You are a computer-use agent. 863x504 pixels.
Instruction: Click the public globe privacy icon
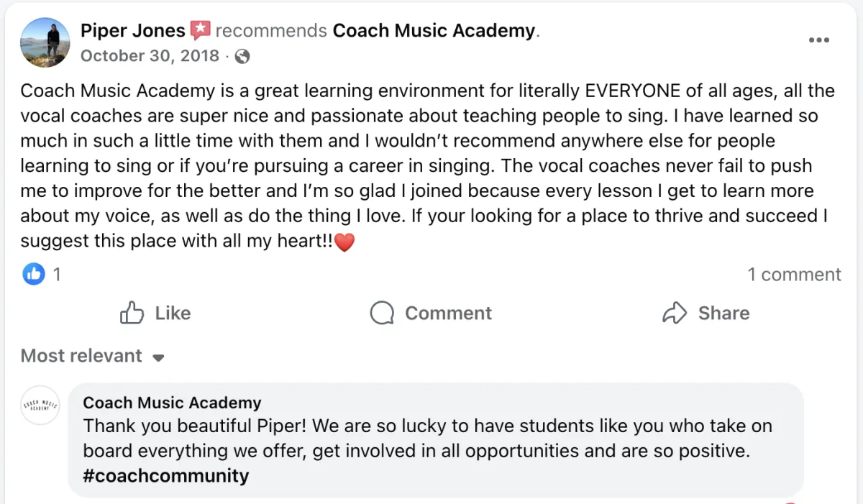click(243, 56)
